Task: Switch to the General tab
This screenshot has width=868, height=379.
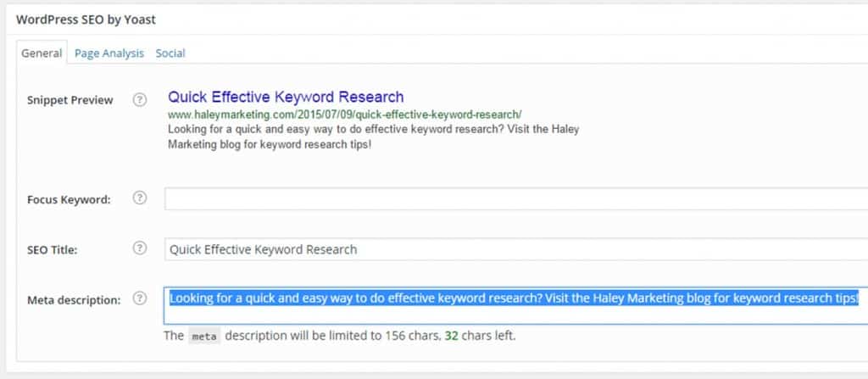Action: pos(42,53)
